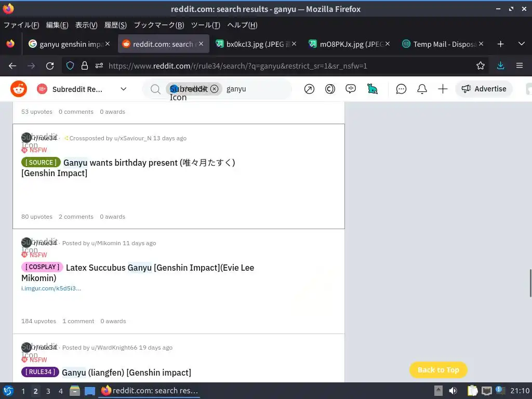
Task: Reload the page in Firefox
Action: [50, 66]
